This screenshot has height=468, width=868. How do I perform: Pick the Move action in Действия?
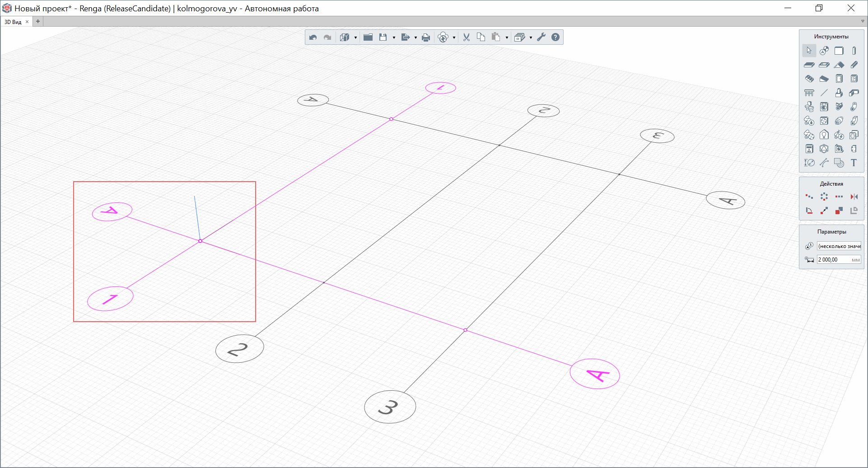pos(824,211)
